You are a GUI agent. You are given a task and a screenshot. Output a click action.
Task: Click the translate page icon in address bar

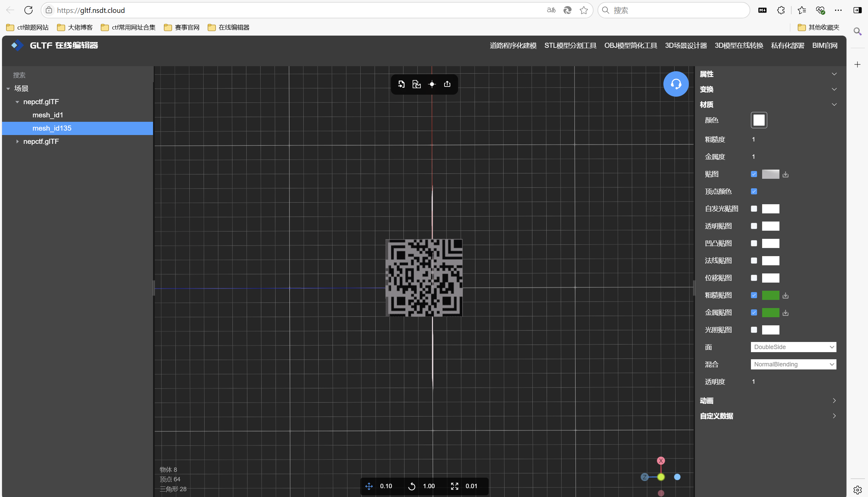coord(551,10)
